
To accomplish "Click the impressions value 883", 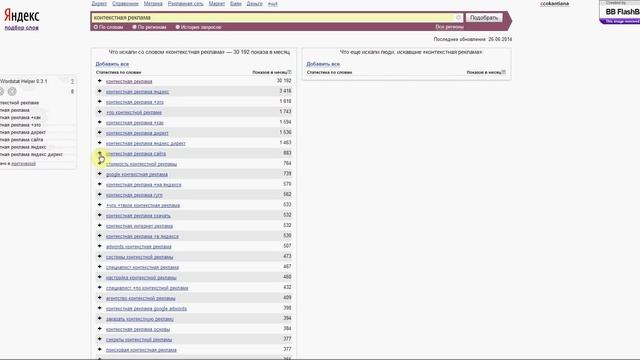I will pyautogui.click(x=287, y=153).
